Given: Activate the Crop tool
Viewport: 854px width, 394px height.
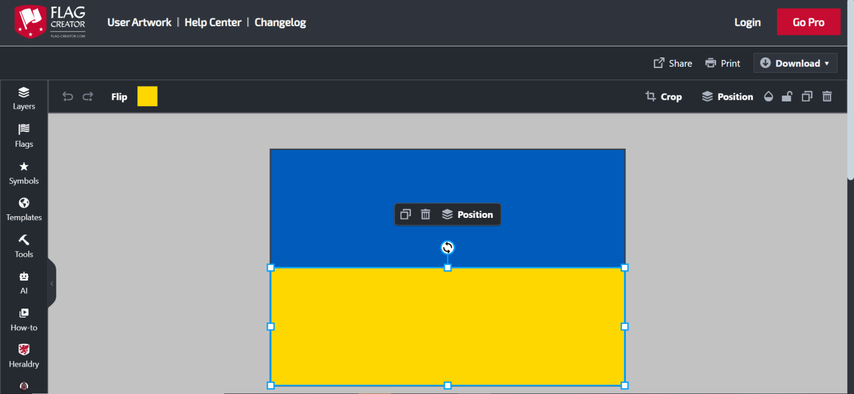Looking at the screenshot, I should (663, 96).
